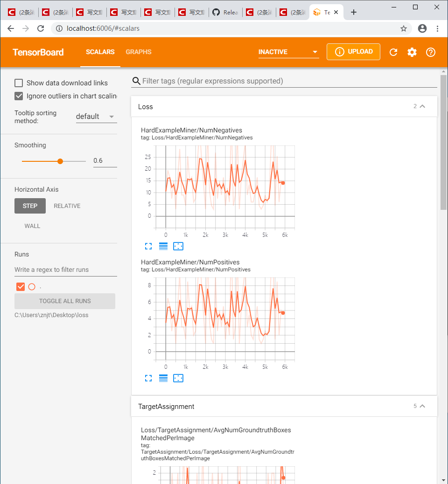The height and width of the screenshot is (484, 448).
Task: Open the INACTIVE dropdown menu
Action: point(288,52)
